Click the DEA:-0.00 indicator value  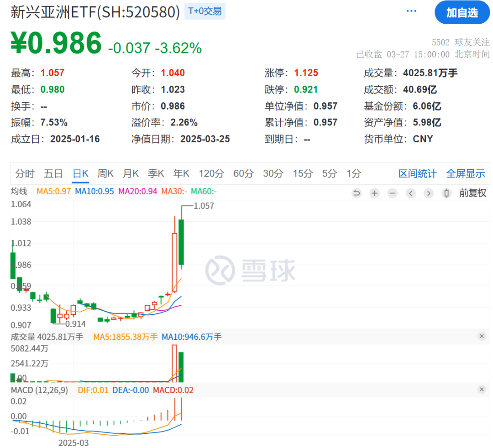point(131,390)
